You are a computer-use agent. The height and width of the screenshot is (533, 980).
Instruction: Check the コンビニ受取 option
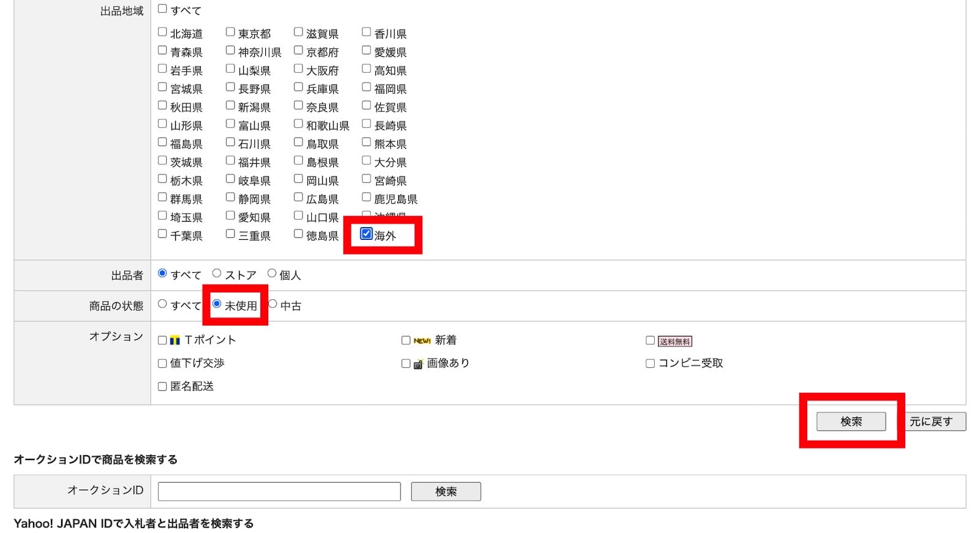[x=650, y=363]
